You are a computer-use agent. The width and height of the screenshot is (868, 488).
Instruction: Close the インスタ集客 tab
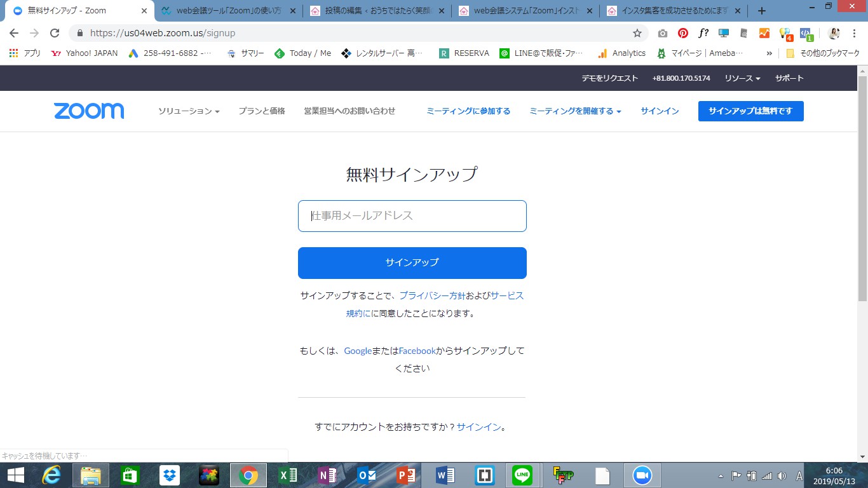coord(738,11)
